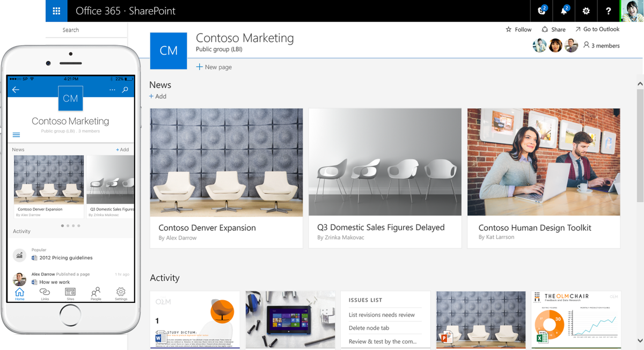Tap the CM logo on phone
The width and height of the screenshot is (644, 350).
pyautogui.click(x=70, y=98)
